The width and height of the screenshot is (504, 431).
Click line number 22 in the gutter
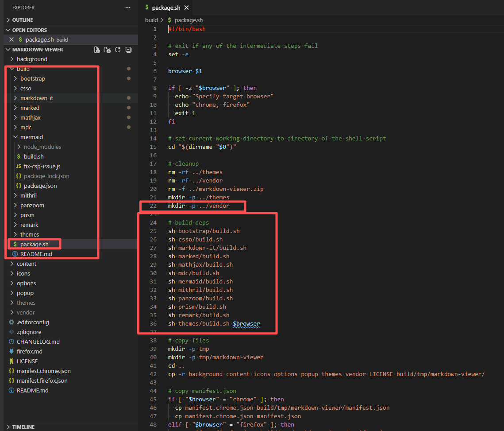click(x=153, y=206)
